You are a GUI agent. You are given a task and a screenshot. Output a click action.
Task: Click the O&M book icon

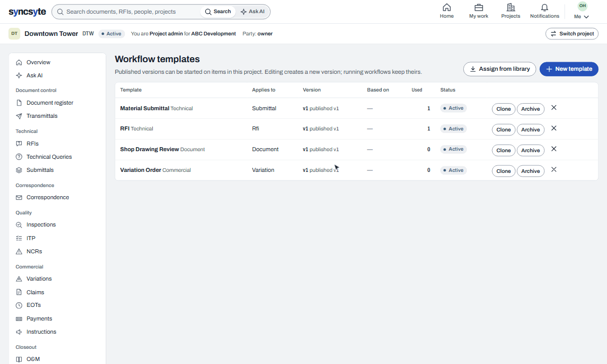pos(19,359)
